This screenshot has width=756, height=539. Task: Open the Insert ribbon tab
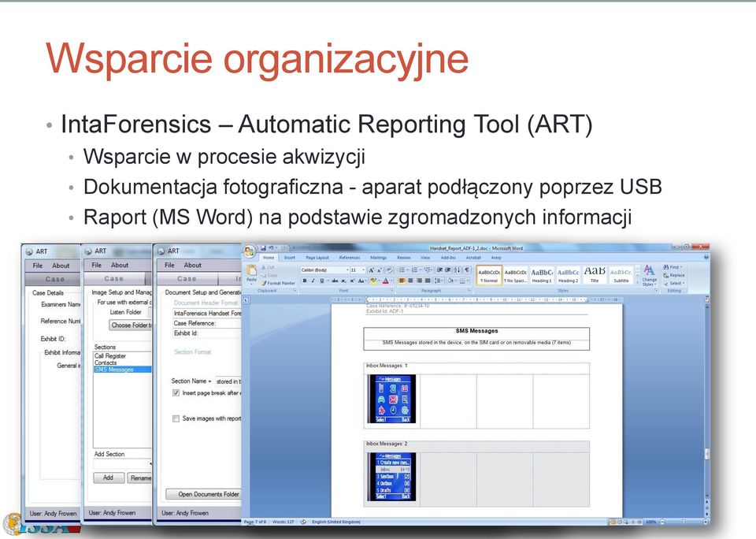click(289, 257)
